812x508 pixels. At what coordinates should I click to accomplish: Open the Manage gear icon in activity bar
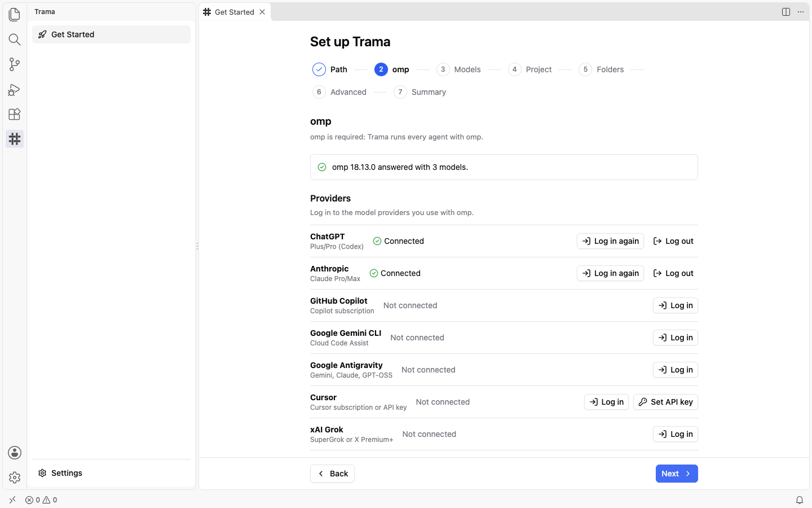(x=15, y=478)
